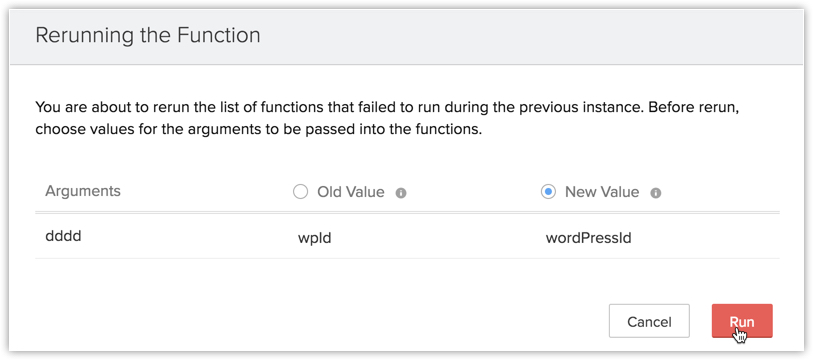Click the dddd argument name

pyautogui.click(x=63, y=237)
